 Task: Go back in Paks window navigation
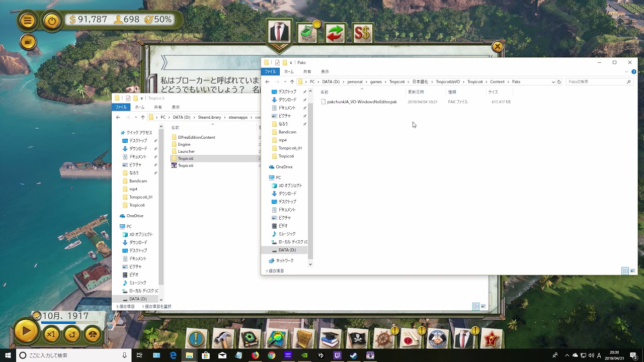267,81
